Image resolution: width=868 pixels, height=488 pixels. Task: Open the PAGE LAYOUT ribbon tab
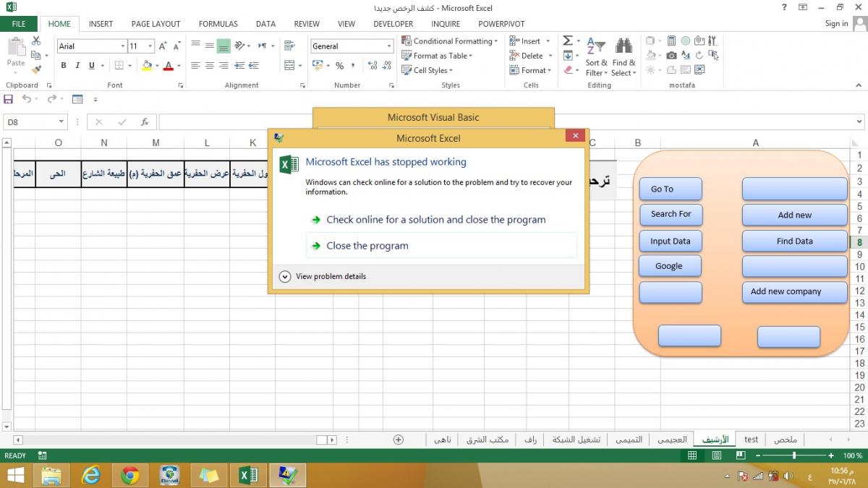tap(156, 24)
